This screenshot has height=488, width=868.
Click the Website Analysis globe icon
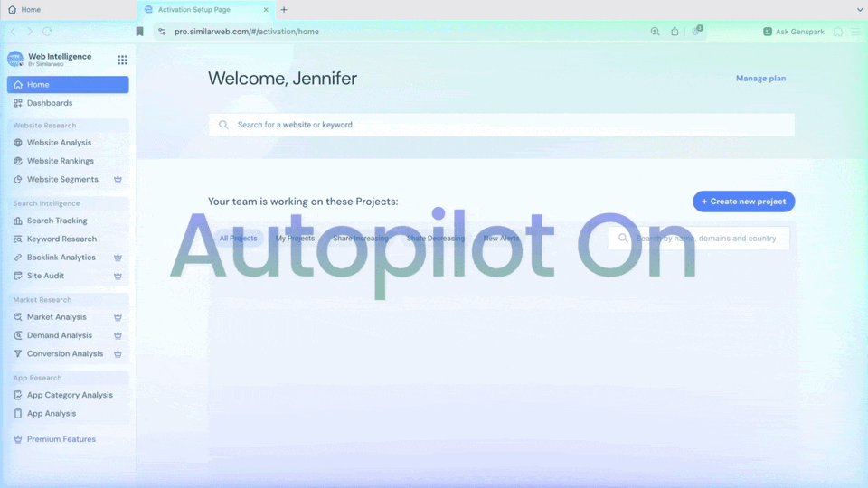click(x=18, y=143)
